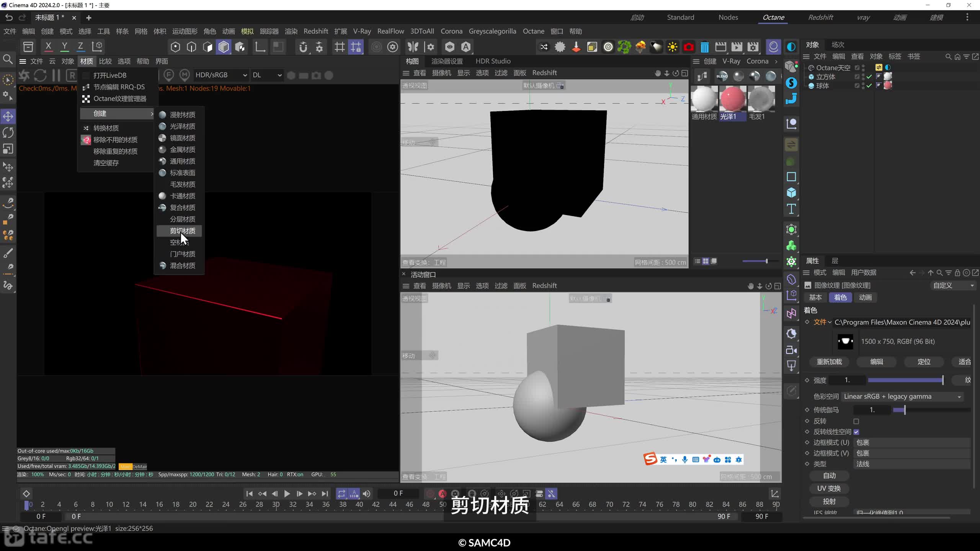
Task: Restart render in Live Viewer toolbar
Action: point(40,75)
